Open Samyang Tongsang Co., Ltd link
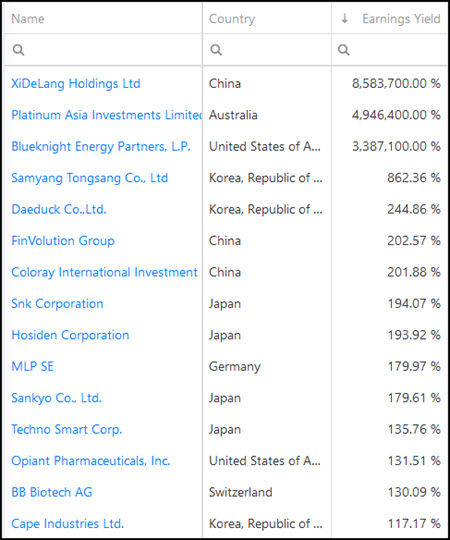The image size is (450, 540). coord(90,178)
